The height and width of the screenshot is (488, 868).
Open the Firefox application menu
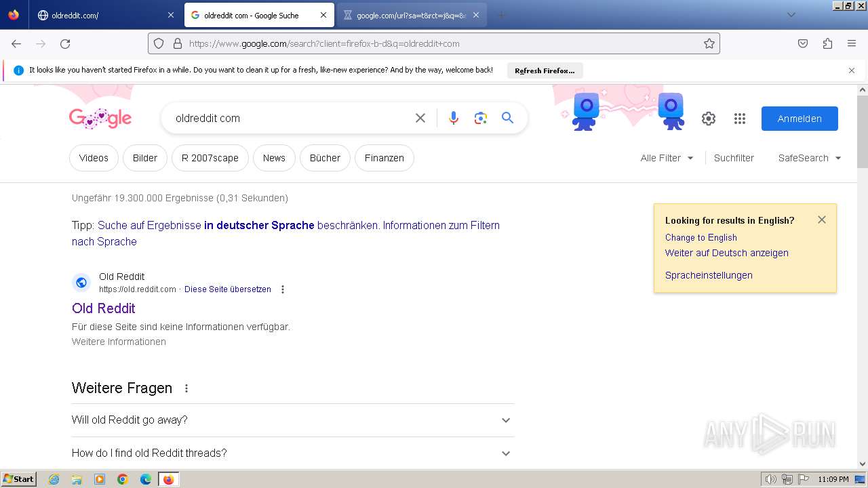click(852, 43)
